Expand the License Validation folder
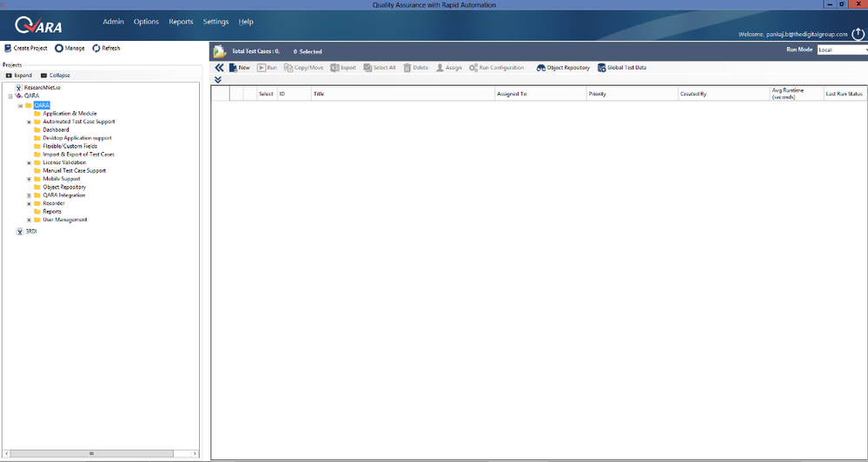Screen dimensions: 868x462 click(29, 162)
